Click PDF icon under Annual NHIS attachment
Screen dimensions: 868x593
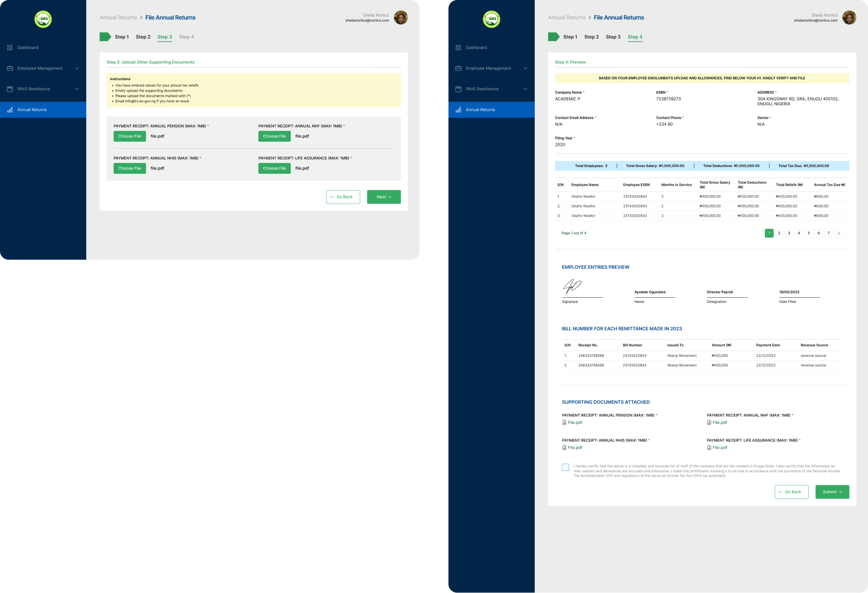(x=564, y=448)
